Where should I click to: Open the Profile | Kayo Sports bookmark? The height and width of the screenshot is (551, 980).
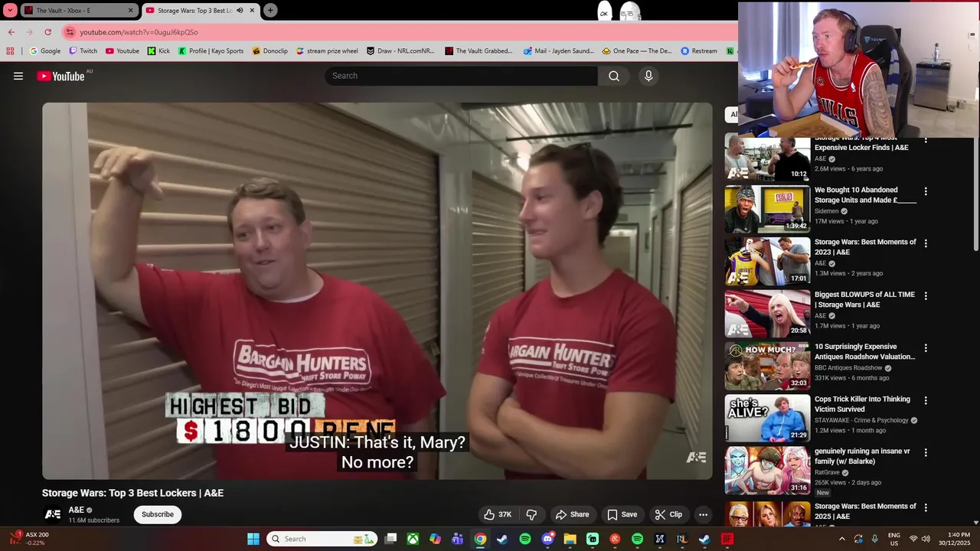coord(211,51)
